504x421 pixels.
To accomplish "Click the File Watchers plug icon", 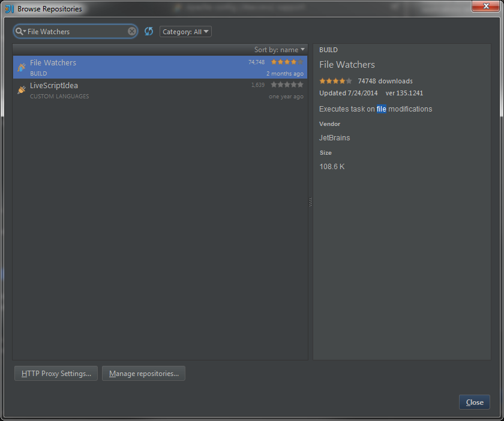I will (22, 67).
